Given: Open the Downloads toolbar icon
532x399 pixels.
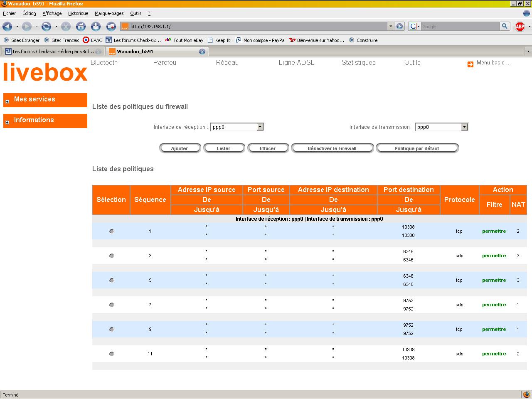Looking at the screenshot, I should 96,27.
